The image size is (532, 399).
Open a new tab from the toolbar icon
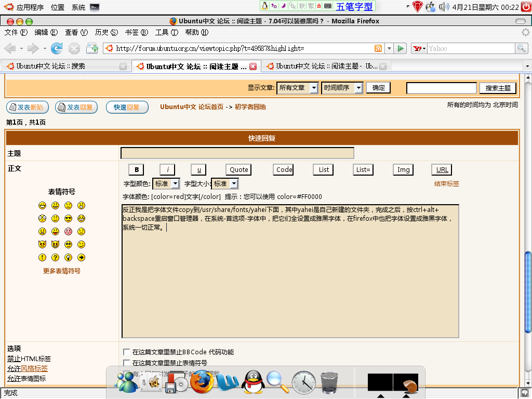click(92, 48)
